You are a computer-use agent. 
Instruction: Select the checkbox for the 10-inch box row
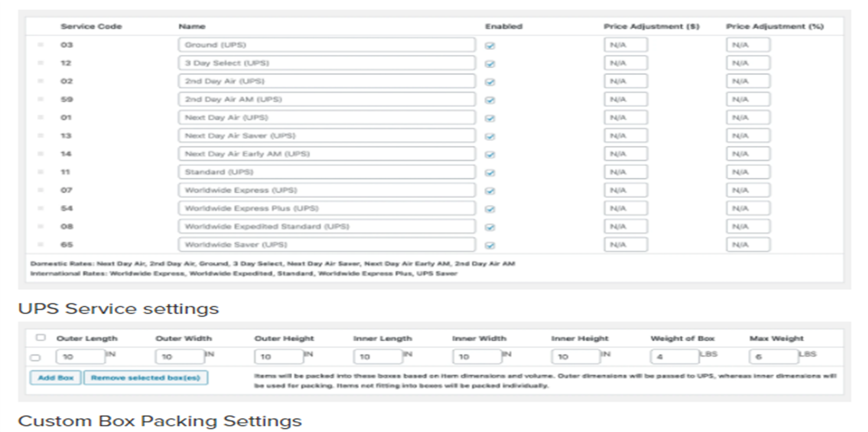pos(35,357)
